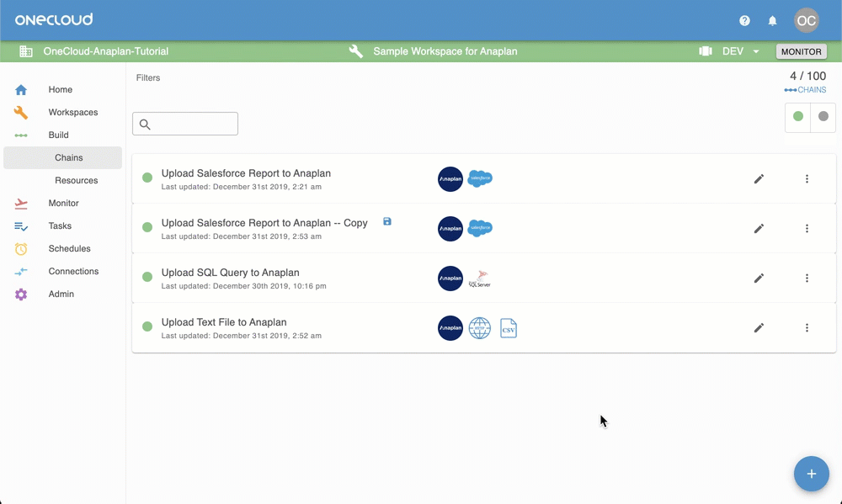Click the workspace wrench icon in green bar
The image size is (842, 504).
[355, 51]
